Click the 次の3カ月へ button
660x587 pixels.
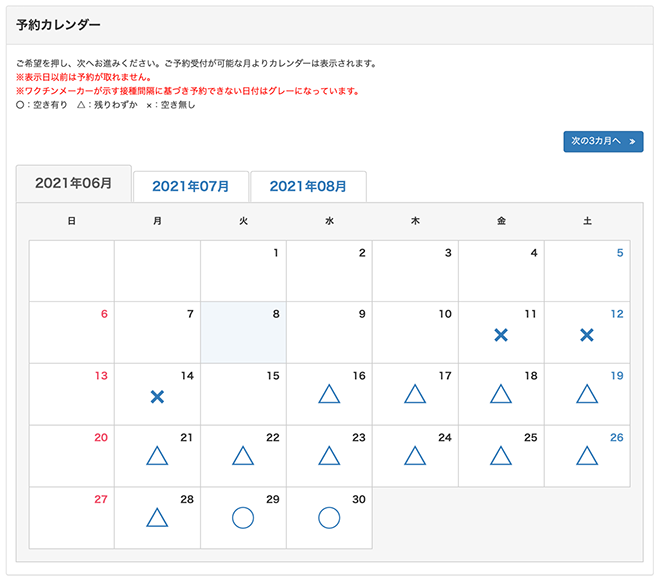pyautogui.click(x=603, y=142)
